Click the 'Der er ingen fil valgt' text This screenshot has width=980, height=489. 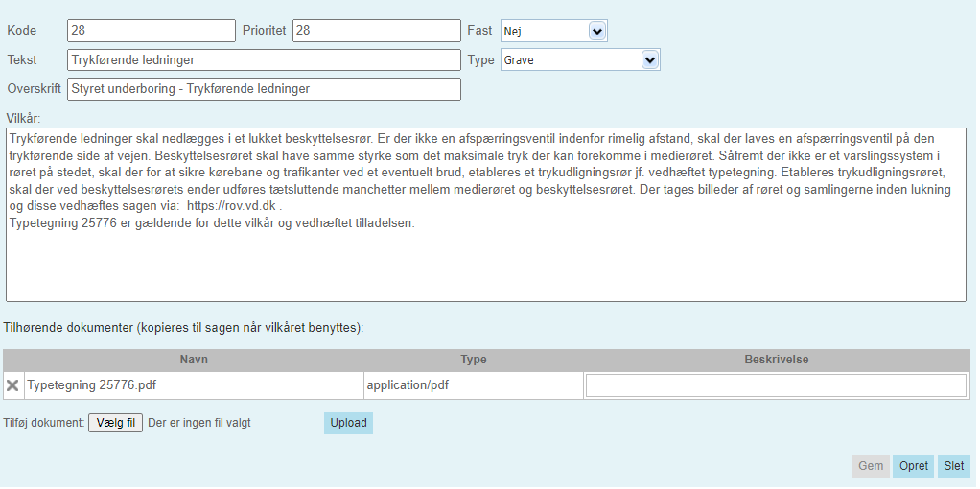(199, 423)
